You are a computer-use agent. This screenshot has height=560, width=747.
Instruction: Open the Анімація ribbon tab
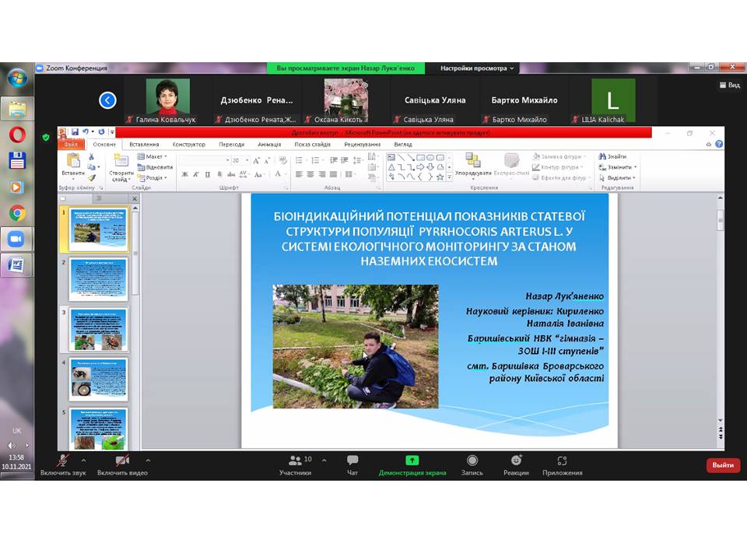click(269, 144)
